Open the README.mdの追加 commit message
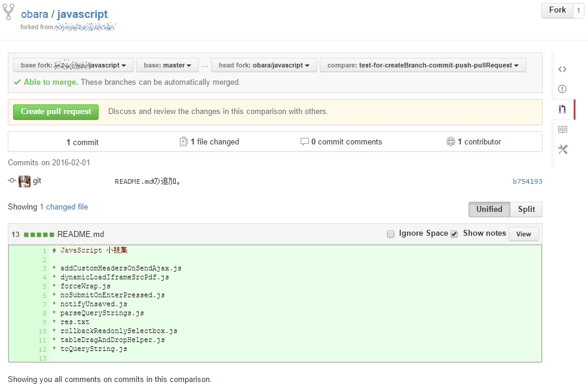The width and height of the screenshot is (588, 388). coord(148,181)
